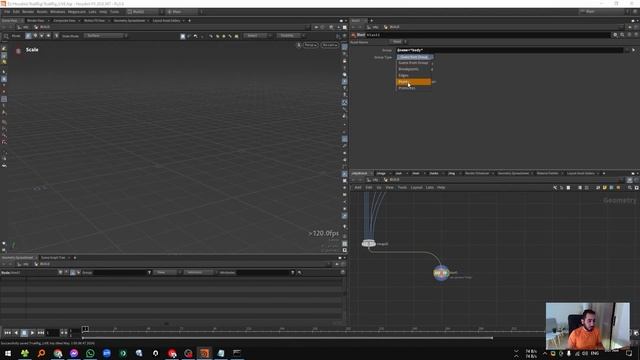Open the Layout menu in network editor
Image resolution: width=640 pixels, height=360 pixels.
(x=416, y=187)
